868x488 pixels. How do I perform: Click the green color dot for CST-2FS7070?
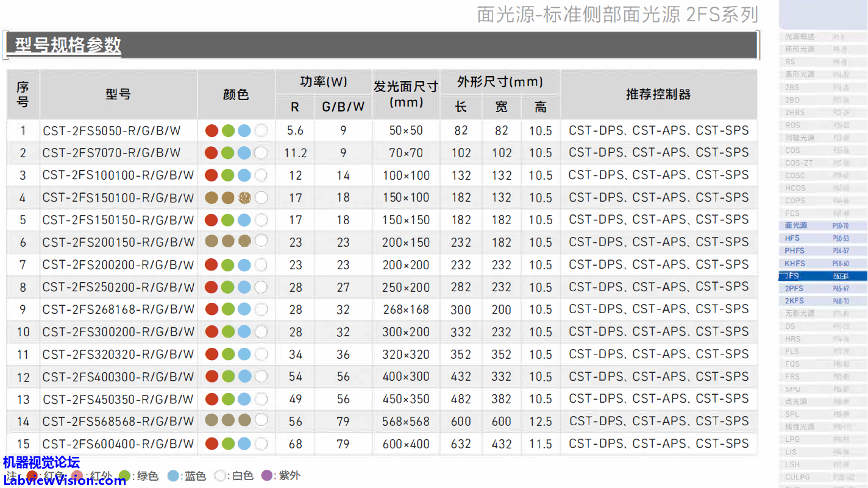tap(228, 153)
